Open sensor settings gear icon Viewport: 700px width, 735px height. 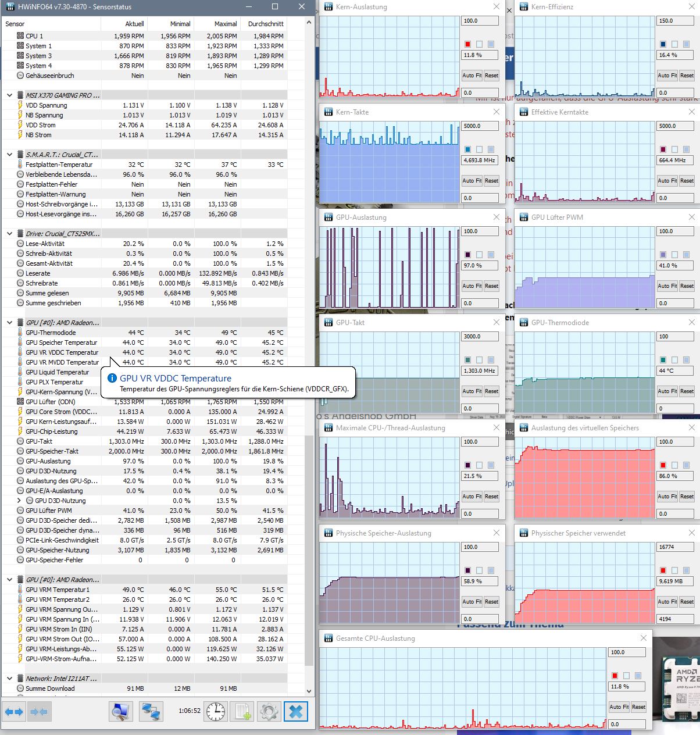[269, 711]
